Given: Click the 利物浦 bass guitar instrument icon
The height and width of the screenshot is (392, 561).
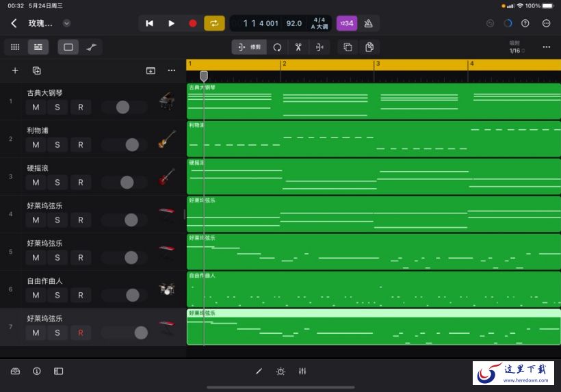Looking at the screenshot, I should click(x=167, y=139).
